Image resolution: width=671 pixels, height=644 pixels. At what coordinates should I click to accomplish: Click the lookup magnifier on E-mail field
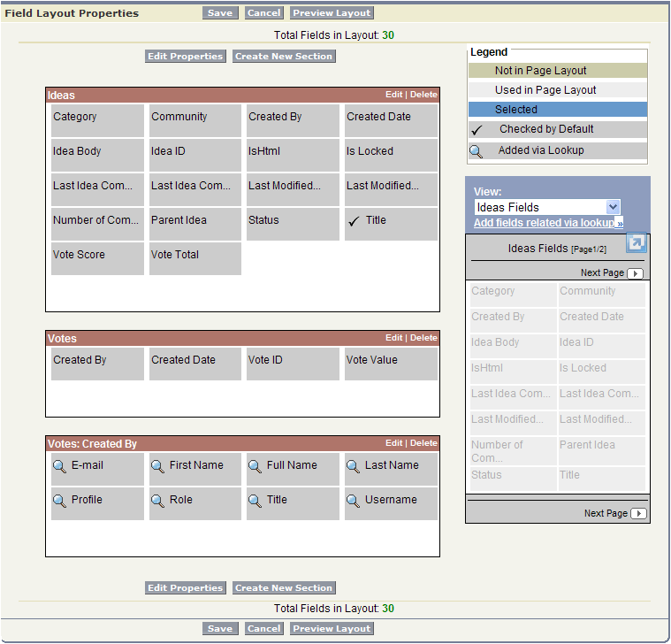(60, 466)
